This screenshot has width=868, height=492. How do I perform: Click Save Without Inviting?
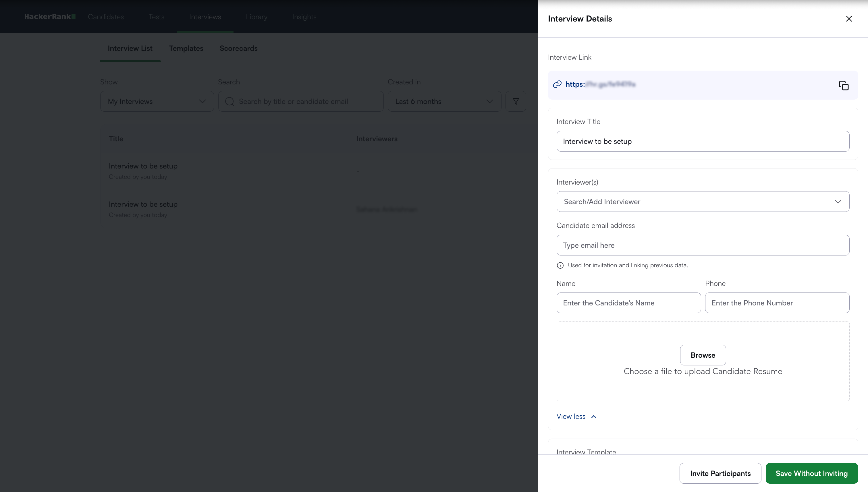point(811,473)
